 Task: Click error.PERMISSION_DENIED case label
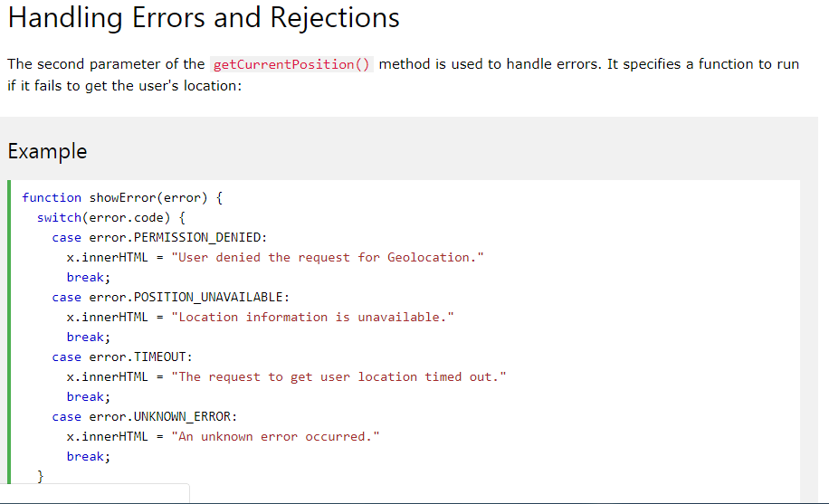178,238
